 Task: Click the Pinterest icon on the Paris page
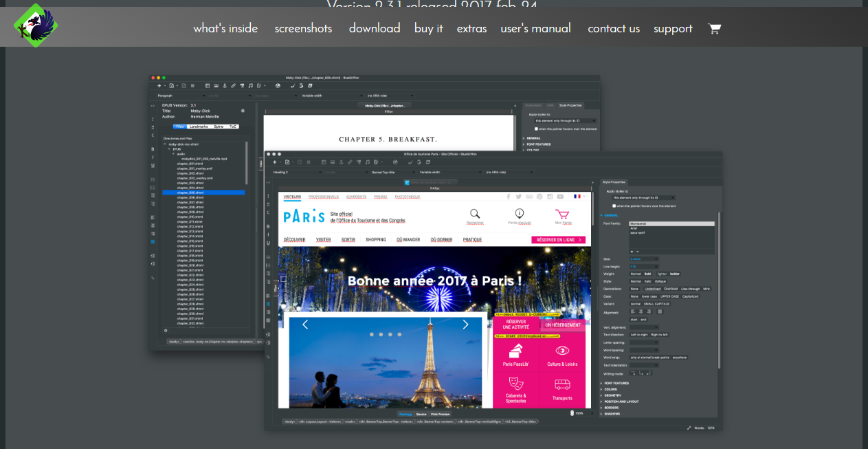[x=539, y=197]
